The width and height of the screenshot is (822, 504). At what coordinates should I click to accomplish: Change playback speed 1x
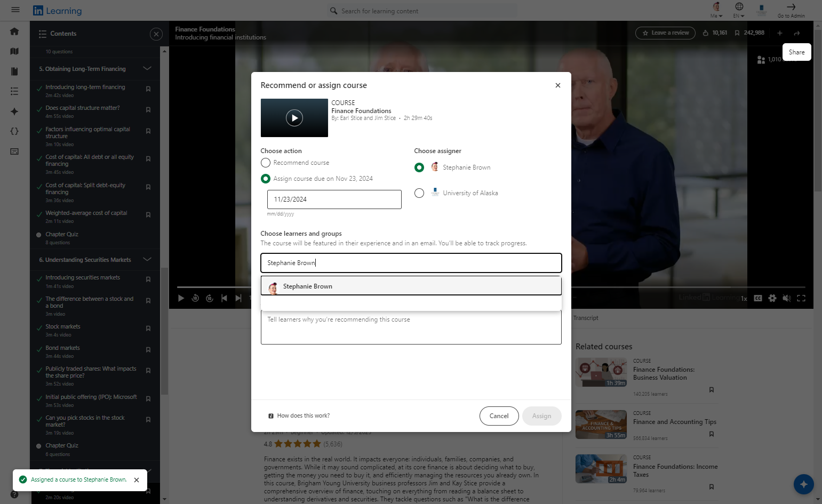point(744,299)
